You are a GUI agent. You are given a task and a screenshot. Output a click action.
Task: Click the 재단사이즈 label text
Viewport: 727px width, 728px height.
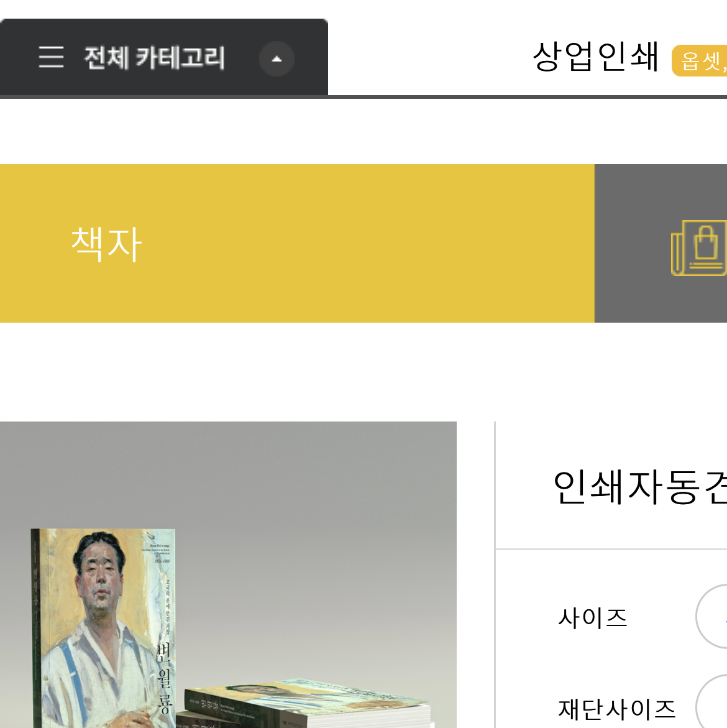616,709
